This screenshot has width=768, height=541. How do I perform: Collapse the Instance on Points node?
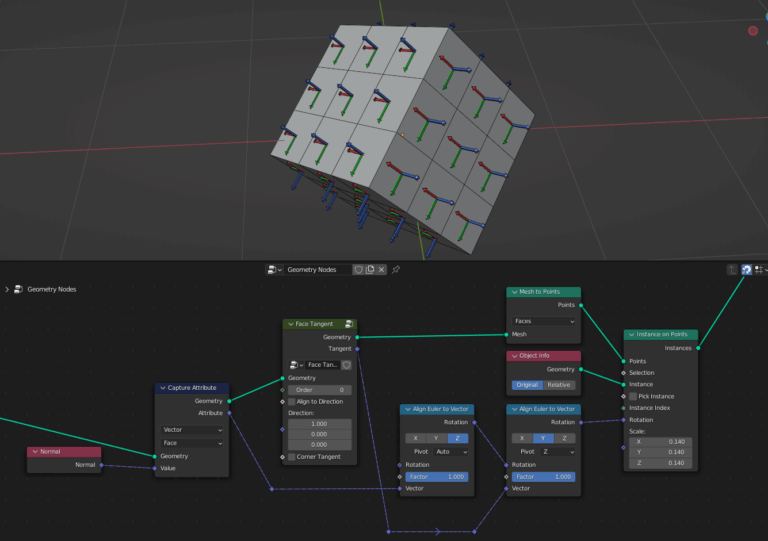pos(631,334)
